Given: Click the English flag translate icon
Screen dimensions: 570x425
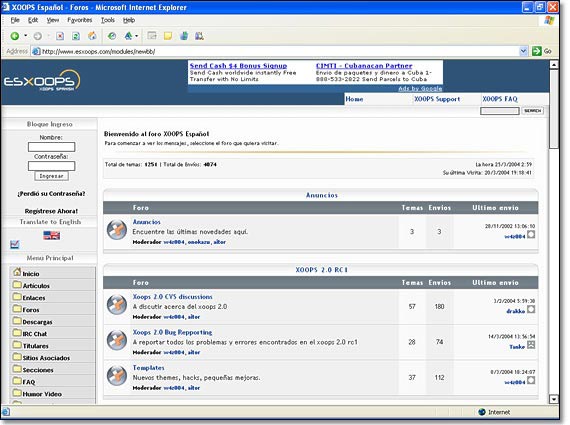Looking at the screenshot, I should pos(52,235).
